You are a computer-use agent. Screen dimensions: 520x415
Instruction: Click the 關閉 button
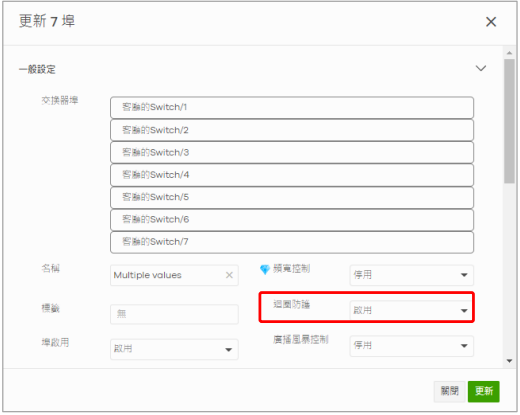449,391
